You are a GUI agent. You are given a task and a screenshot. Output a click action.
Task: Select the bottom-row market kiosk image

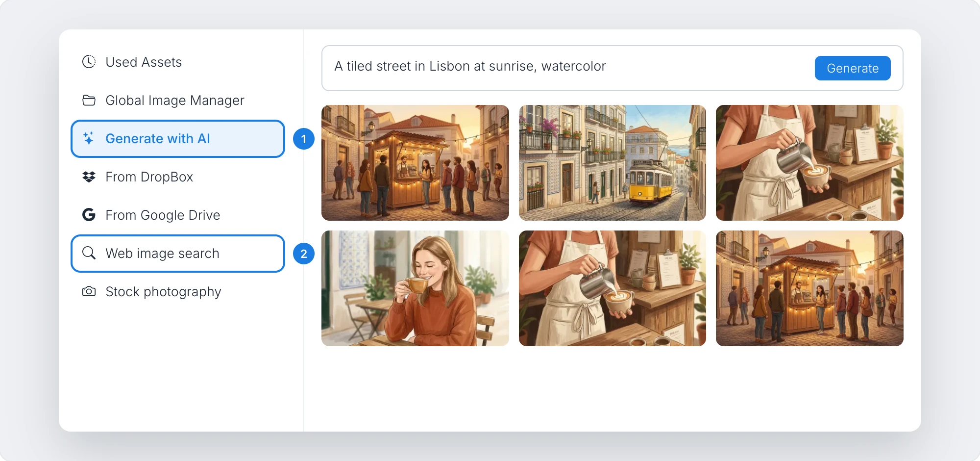[x=809, y=288]
